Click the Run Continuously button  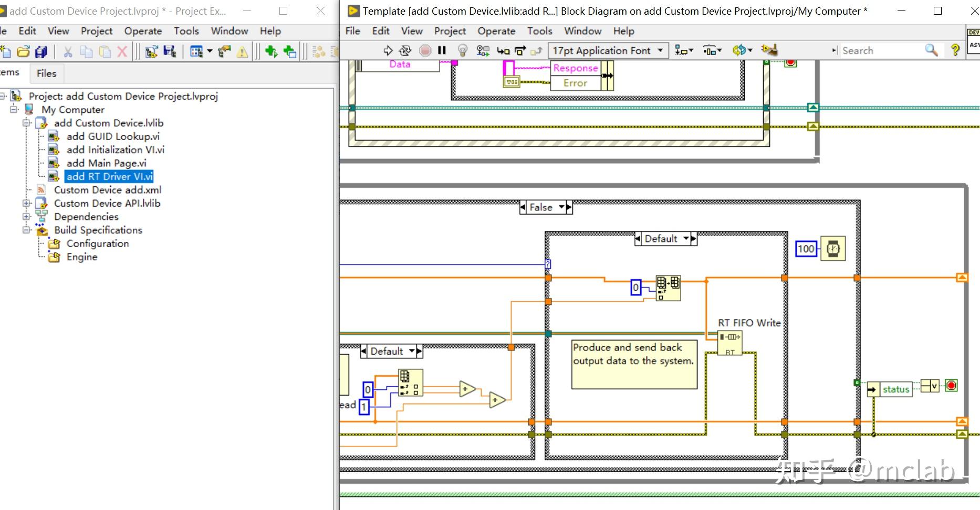coord(405,50)
